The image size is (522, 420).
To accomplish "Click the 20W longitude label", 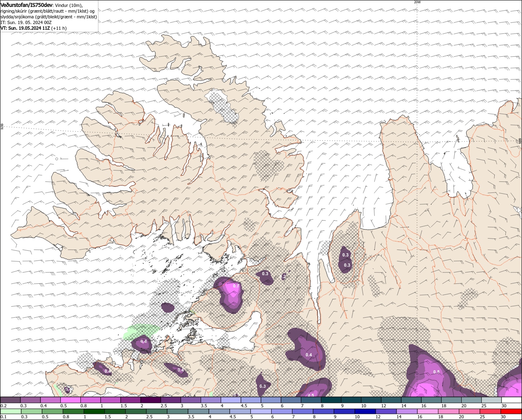I will [417, 2].
